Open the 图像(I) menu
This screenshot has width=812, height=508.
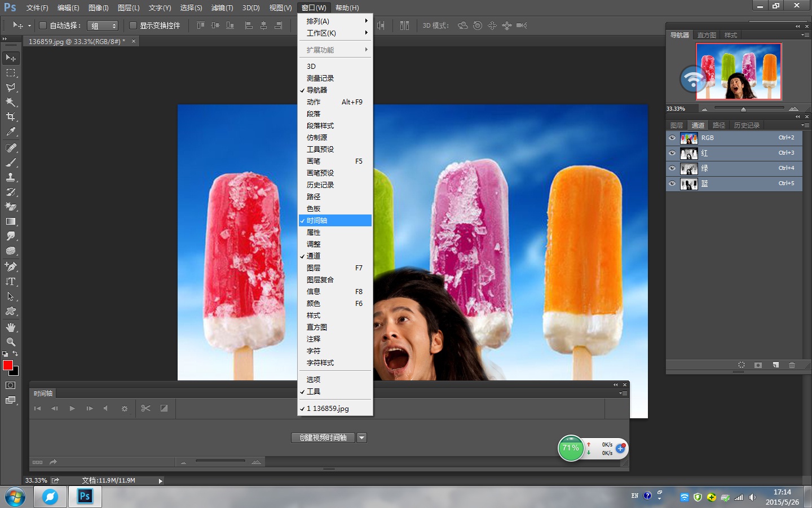click(x=99, y=8)
